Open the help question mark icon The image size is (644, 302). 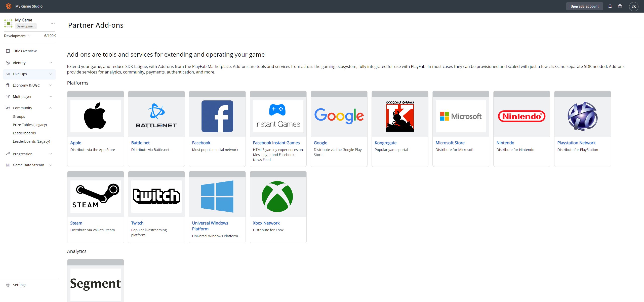(620, 6)
